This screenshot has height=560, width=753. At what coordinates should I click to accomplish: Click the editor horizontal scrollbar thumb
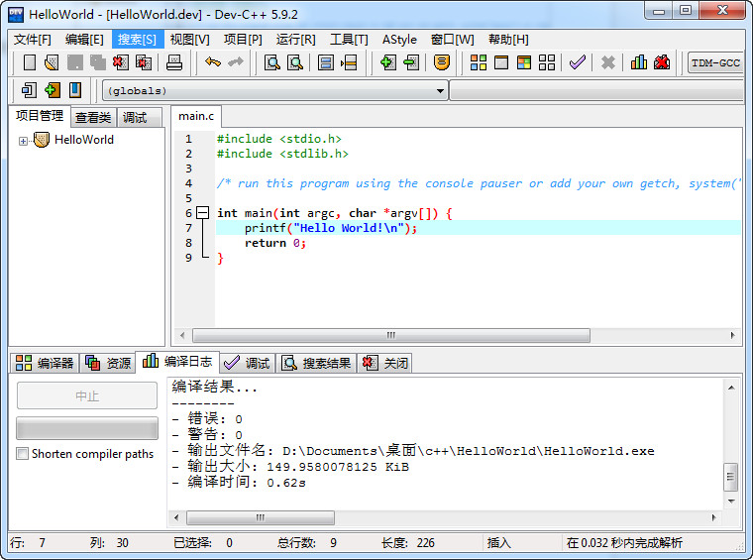tap(391, 335)
